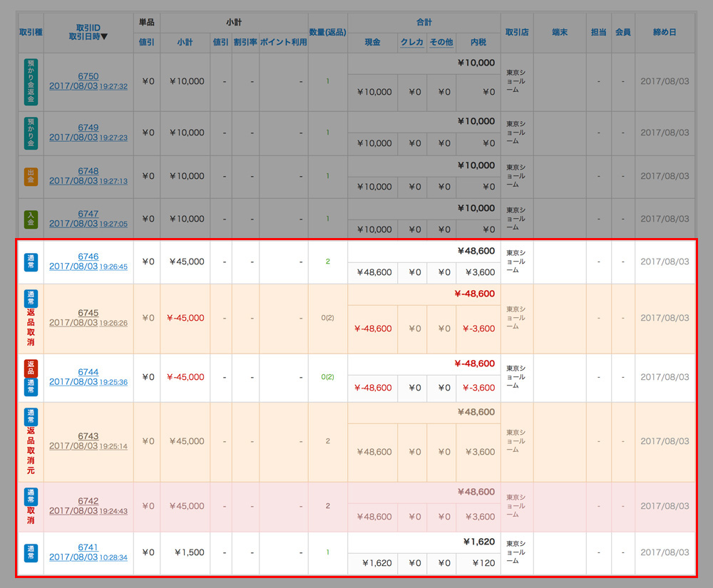Open transaction ID 6749 link

[x=88, y=128]
